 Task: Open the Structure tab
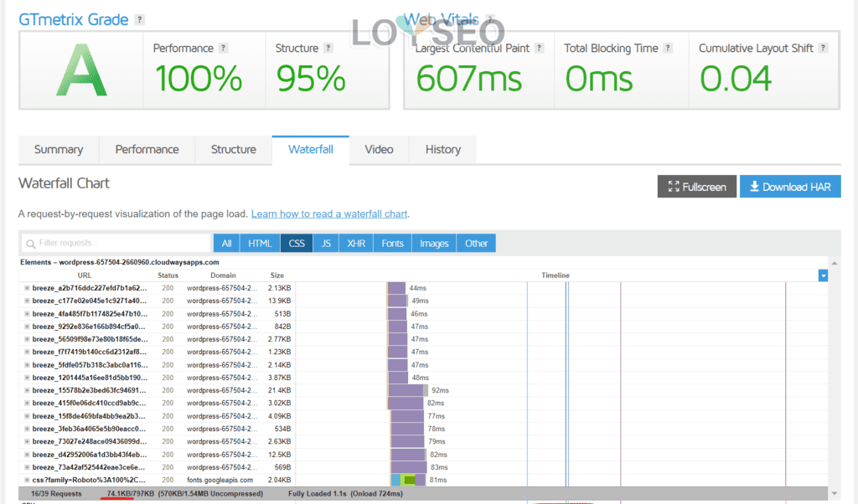234,149
